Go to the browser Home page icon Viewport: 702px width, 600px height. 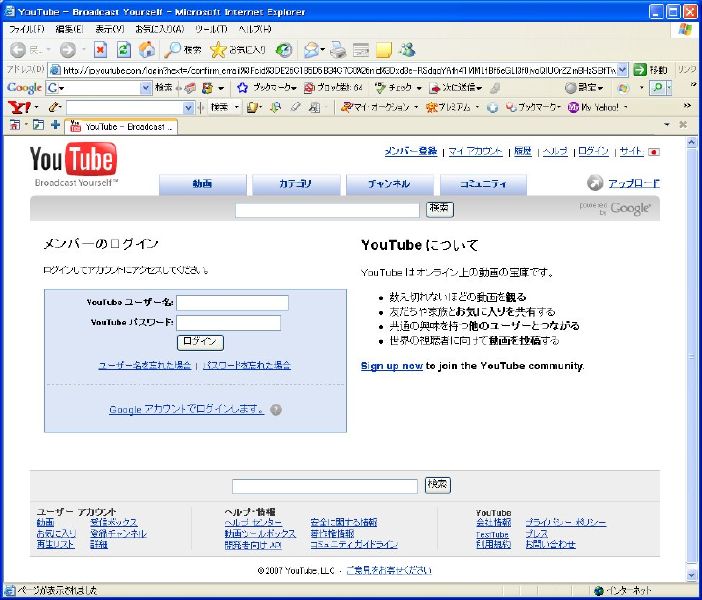click(x=147, y=49)
